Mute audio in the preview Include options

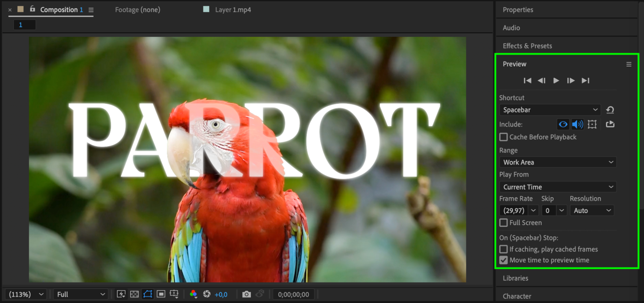pos(577,124)
